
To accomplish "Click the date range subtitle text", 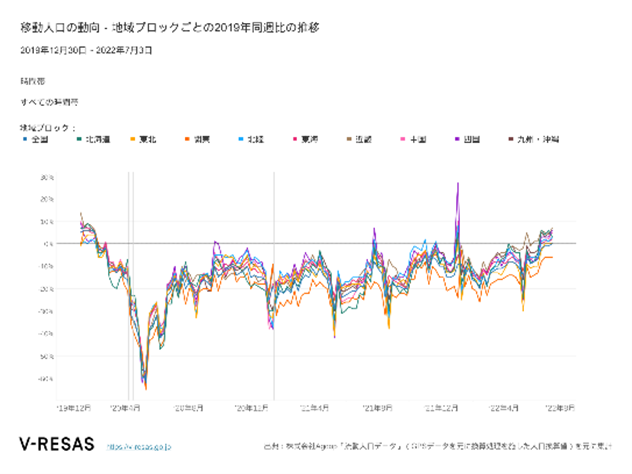I will (x=86, y=48).
